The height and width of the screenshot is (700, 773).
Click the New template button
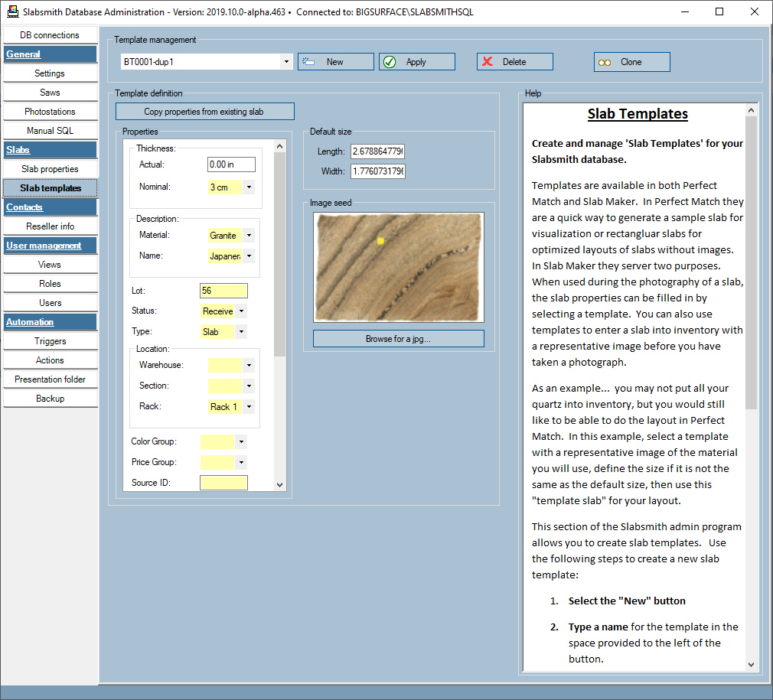(336, 61)
